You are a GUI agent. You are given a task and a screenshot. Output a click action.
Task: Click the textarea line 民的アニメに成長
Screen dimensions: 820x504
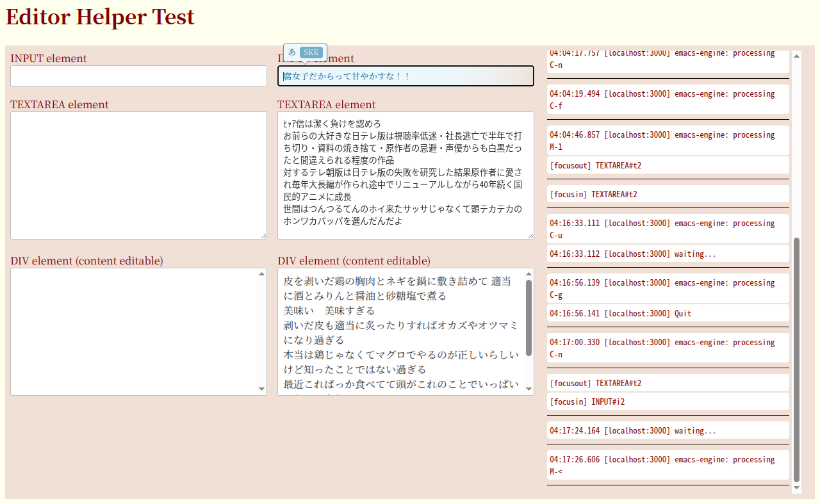(x=318, y=197)
